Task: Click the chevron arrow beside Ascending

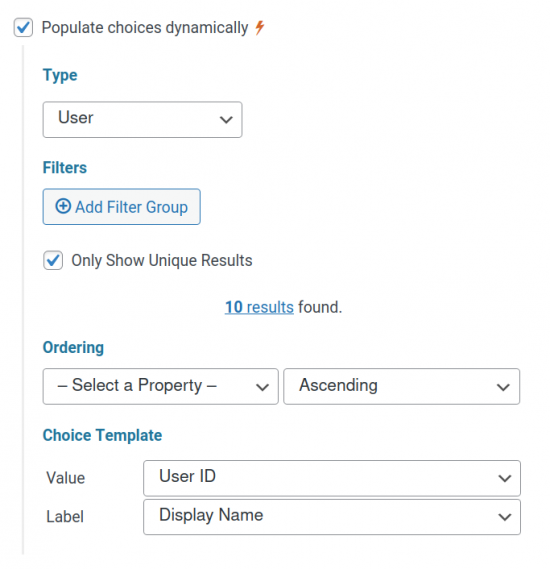Action: [503, 387]
